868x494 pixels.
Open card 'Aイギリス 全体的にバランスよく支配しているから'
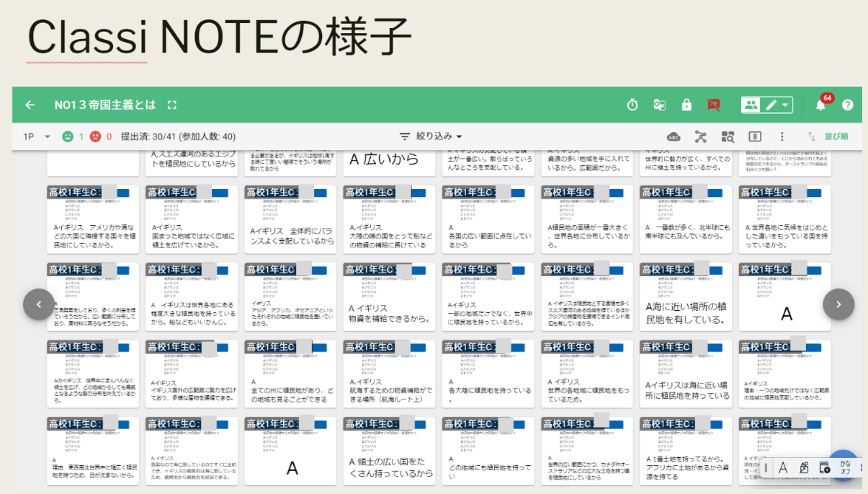point(290,219)
